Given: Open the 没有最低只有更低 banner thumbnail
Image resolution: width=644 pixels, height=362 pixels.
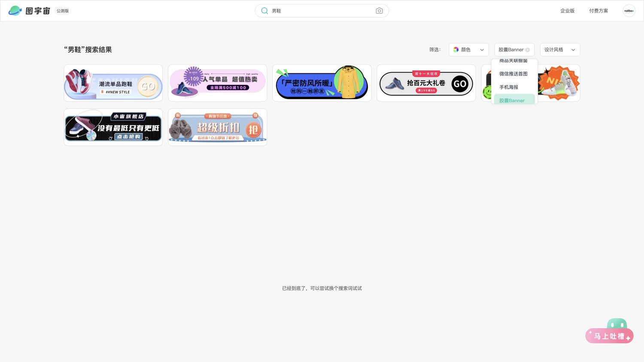Looking at the screenshot, I should pos(113,127).
